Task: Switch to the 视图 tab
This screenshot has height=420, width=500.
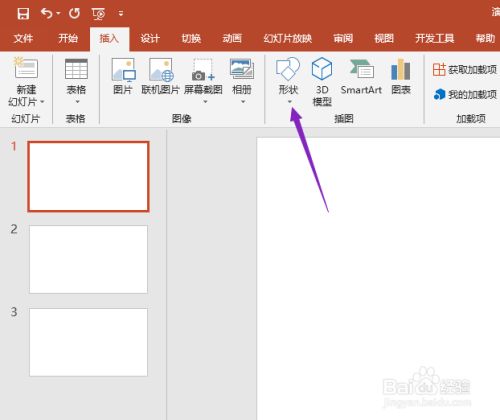Action: (x=384, y=38)
